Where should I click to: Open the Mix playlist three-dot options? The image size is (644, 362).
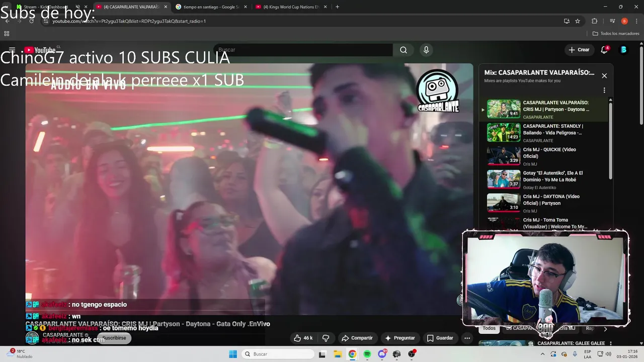604,90
